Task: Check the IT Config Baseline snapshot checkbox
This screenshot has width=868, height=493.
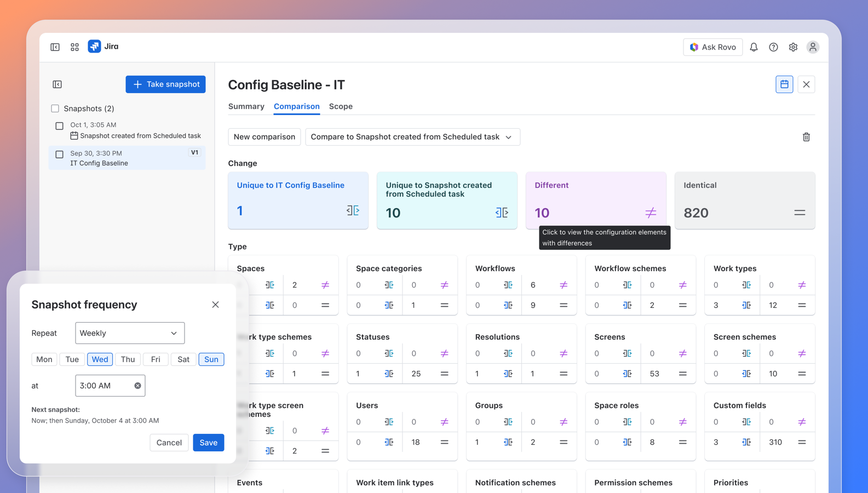Action: pos(59,154)
